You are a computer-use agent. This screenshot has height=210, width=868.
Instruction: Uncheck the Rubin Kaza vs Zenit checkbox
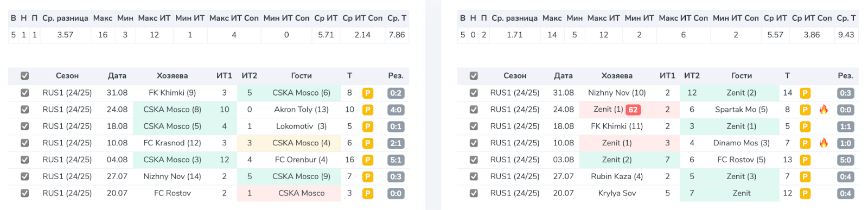pos(474,176)
